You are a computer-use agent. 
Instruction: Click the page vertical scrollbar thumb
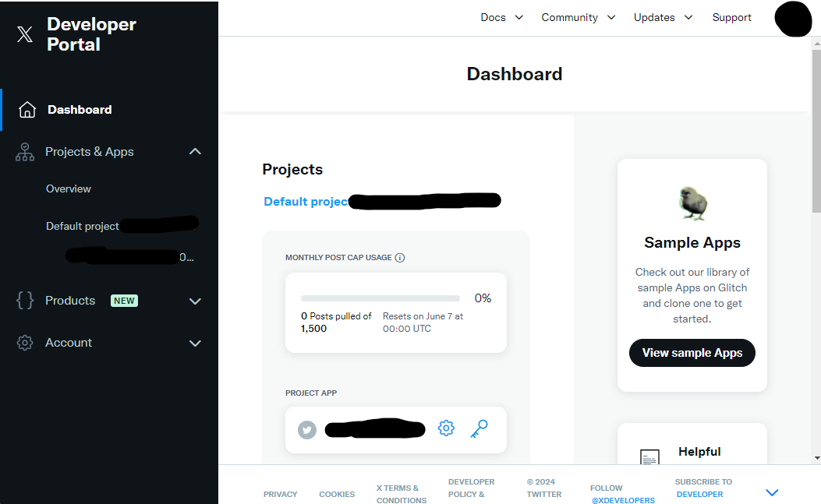coord(816,131)
